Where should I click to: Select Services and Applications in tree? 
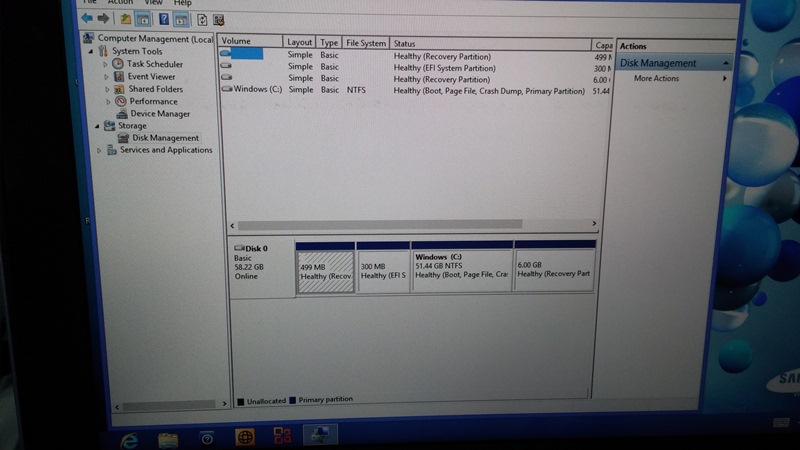click(166, 150)
